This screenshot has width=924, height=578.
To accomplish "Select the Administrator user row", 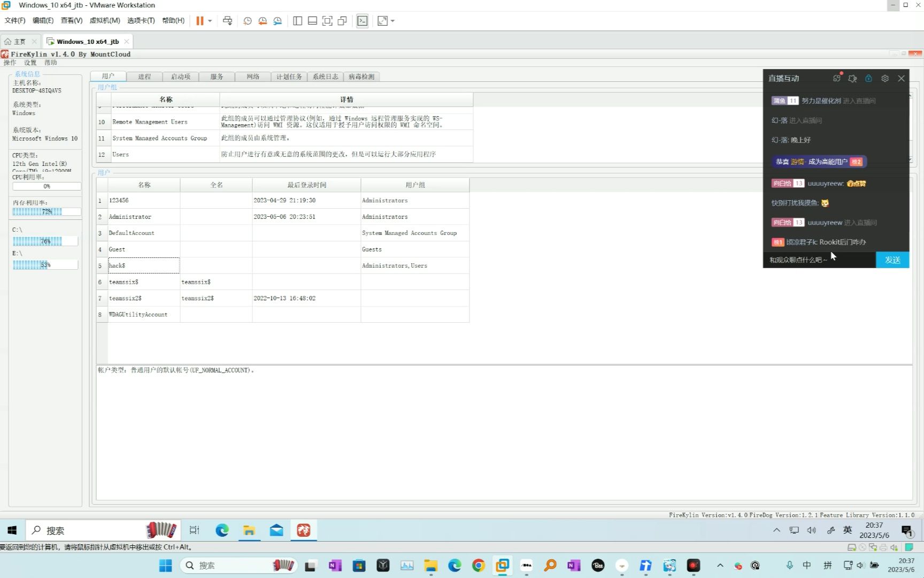I will (283, 217).
